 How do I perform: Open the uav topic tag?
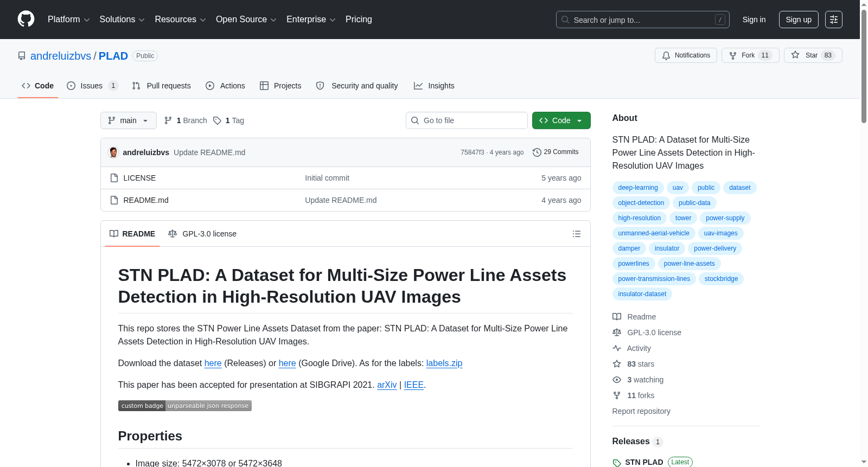678,188
